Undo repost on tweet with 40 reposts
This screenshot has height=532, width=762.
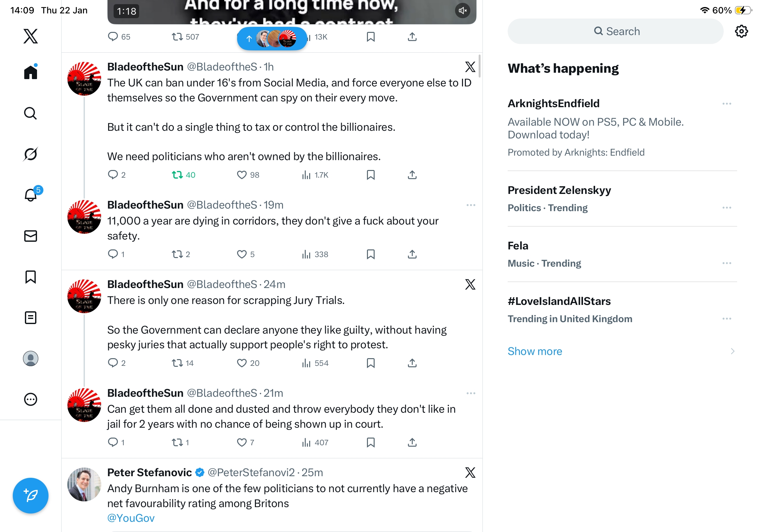pos(177,175)
